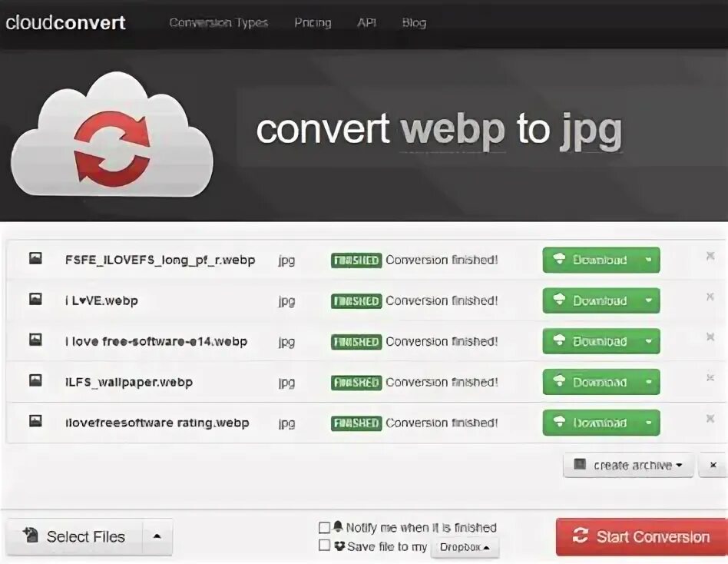728x564 pixels.
Task: Click the Select Files button
Action: coord(75,536)
